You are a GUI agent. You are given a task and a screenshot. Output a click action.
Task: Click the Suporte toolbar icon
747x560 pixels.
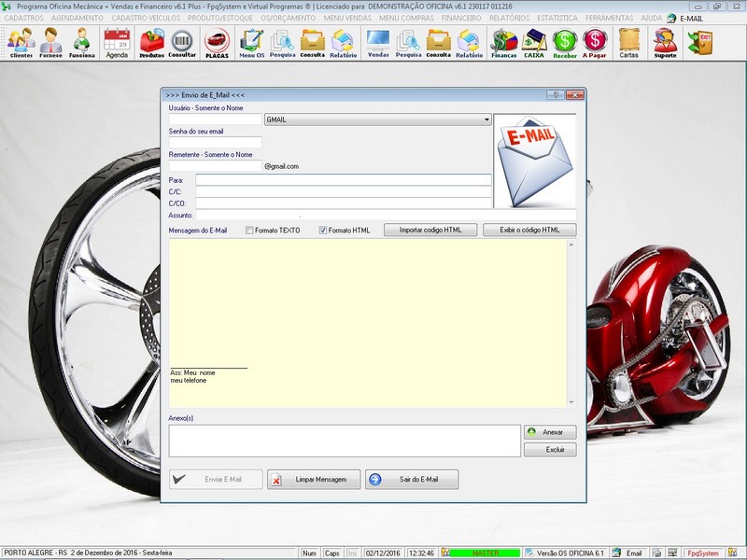(665, 42)
